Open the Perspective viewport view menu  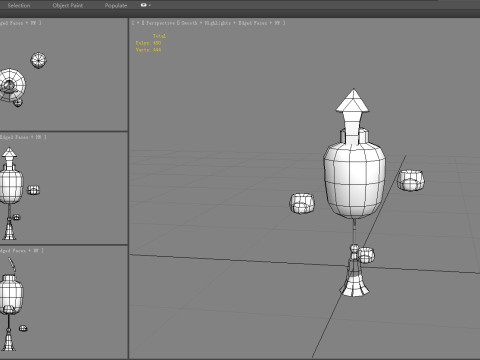point(160,23)
